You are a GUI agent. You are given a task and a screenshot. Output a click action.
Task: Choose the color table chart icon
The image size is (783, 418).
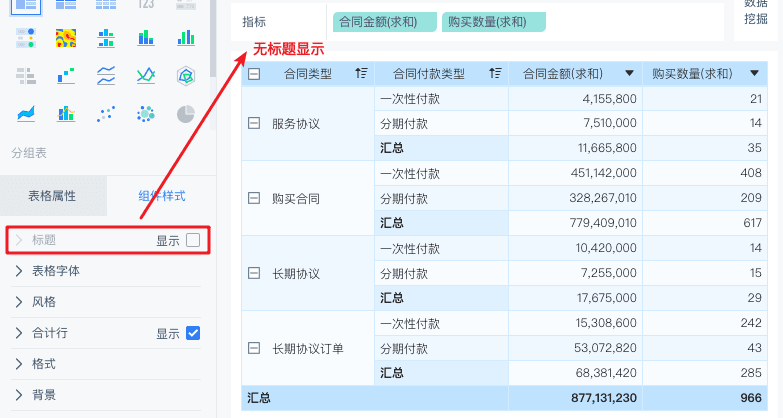click(x=26, y=38)
